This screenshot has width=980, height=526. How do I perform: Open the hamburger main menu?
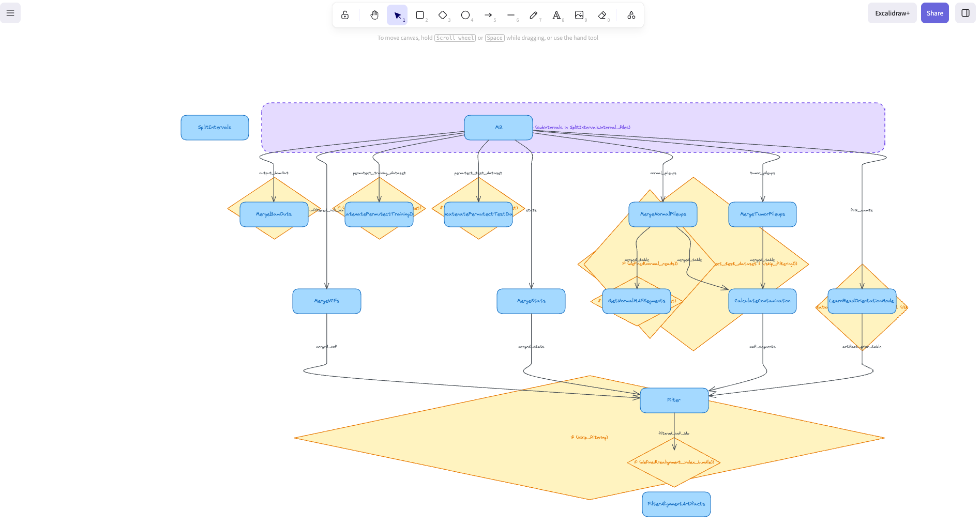click(10, 12)
